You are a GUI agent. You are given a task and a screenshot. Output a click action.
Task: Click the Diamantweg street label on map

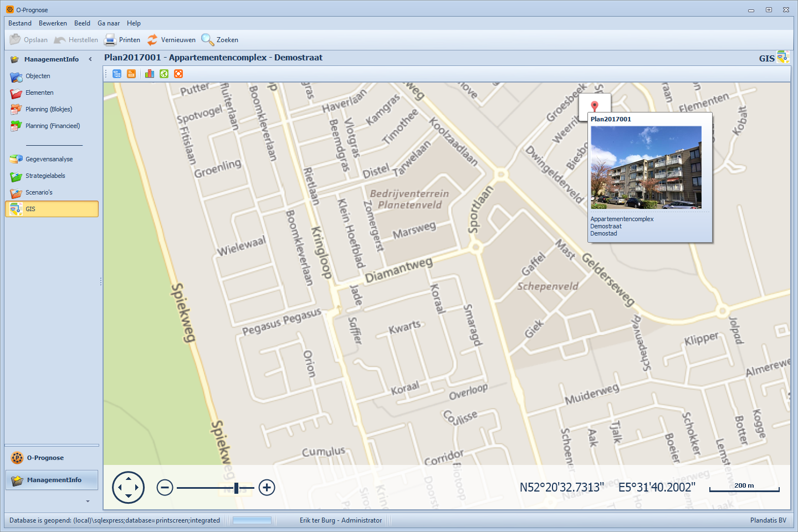[x=399, y=269]
